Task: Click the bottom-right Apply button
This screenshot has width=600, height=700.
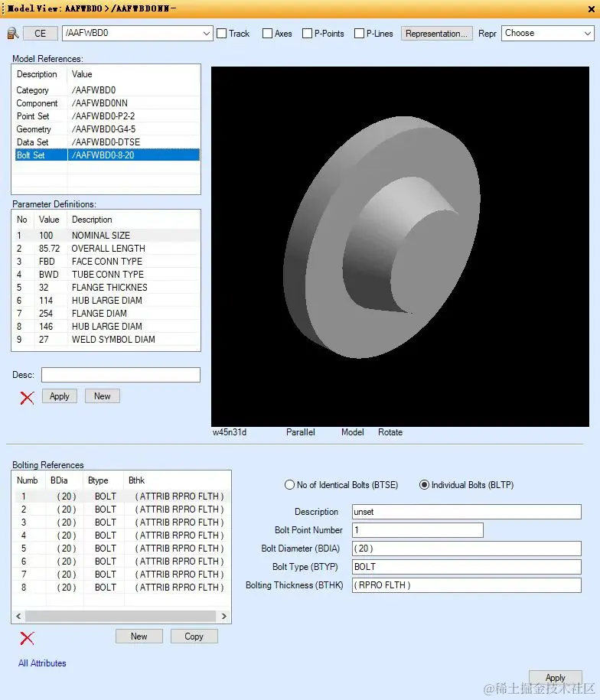Action: click(x=556, y=678)
